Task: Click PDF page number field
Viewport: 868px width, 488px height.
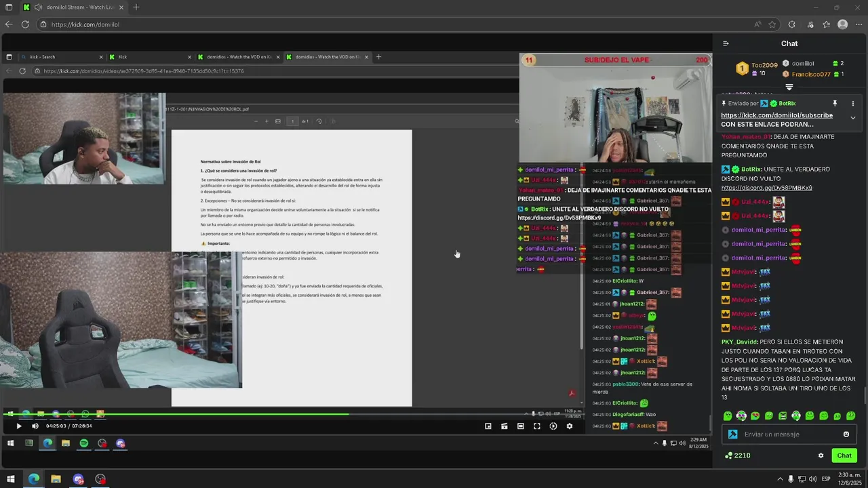Action: pyautogui.click(x=292, y=121)
